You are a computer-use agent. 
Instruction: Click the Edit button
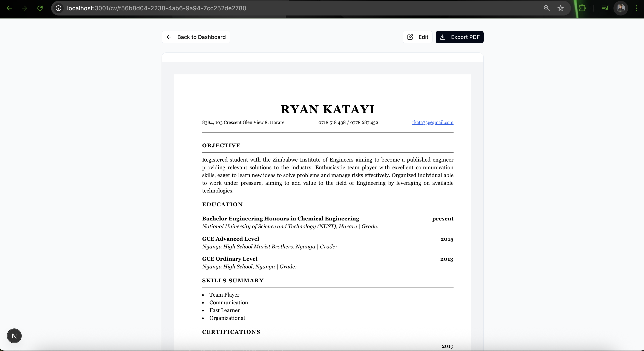pyautogui.click(x=417, y=37)
